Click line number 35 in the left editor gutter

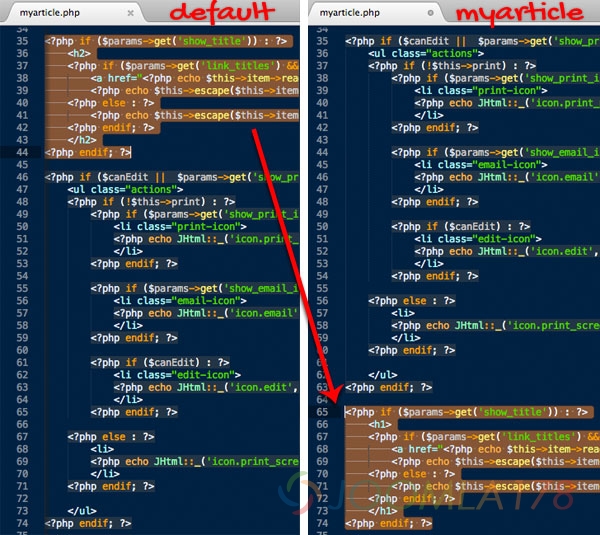pos(22,41)
